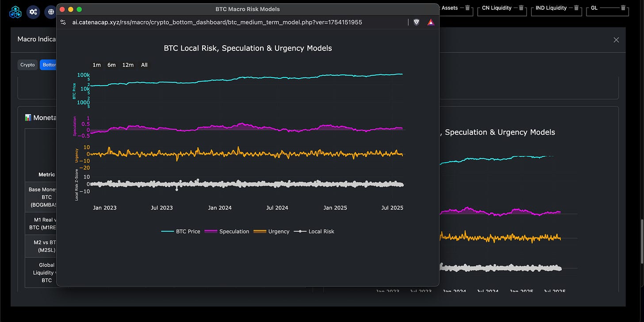Click the Brave Shields lion icon

click(x=416, y=22)
